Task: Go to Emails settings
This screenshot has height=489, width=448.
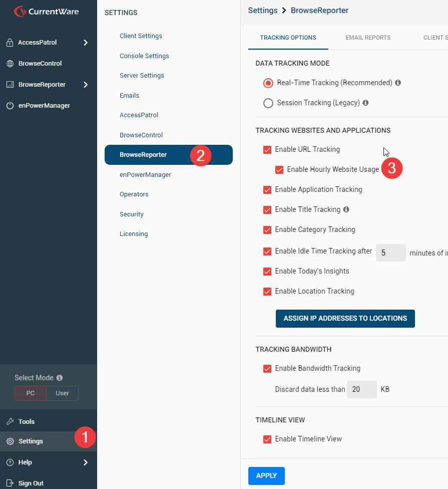Action: pyautogui.click(x=129, y=95)
